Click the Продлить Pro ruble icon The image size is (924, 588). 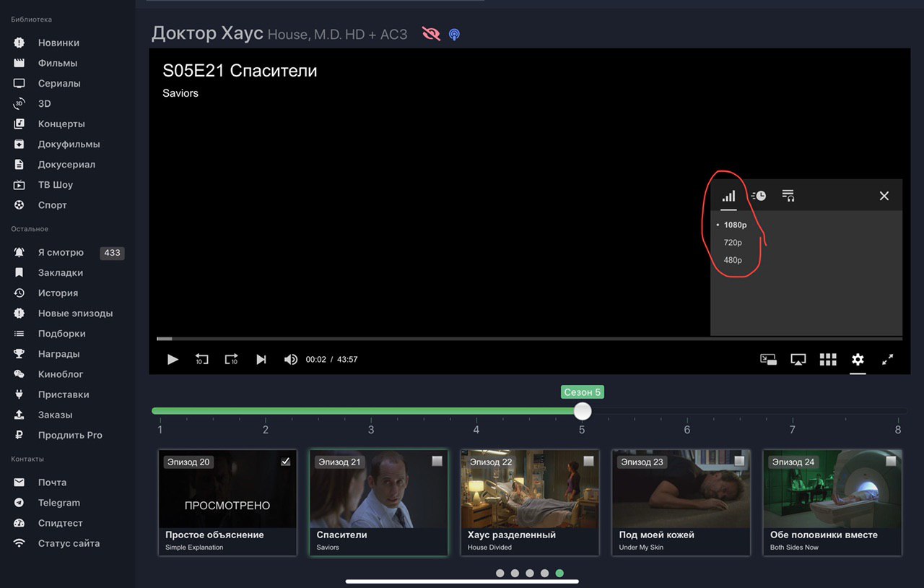pyautogui.click(x=19, y=434)
